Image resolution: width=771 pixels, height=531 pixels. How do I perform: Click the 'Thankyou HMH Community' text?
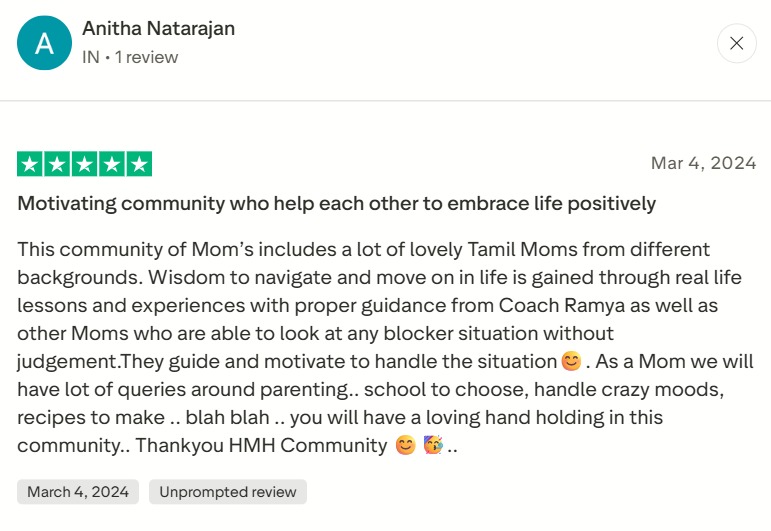(x=261, y=445)
